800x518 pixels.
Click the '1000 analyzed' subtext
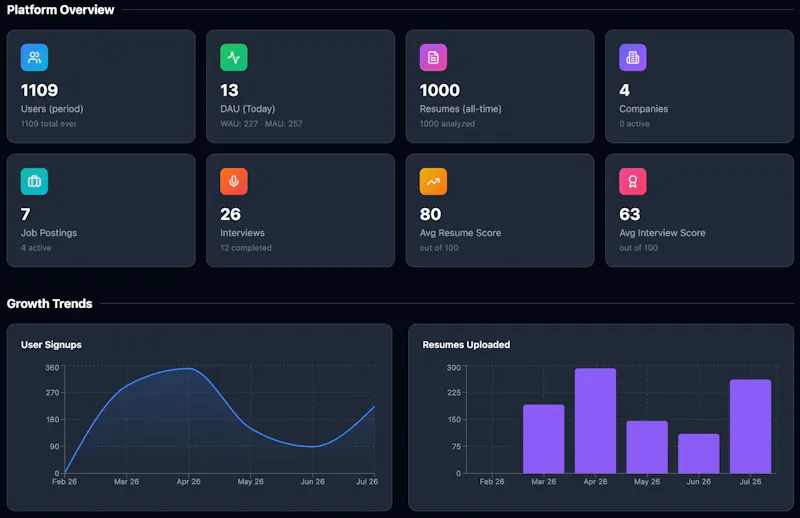[x=447, y=124]
